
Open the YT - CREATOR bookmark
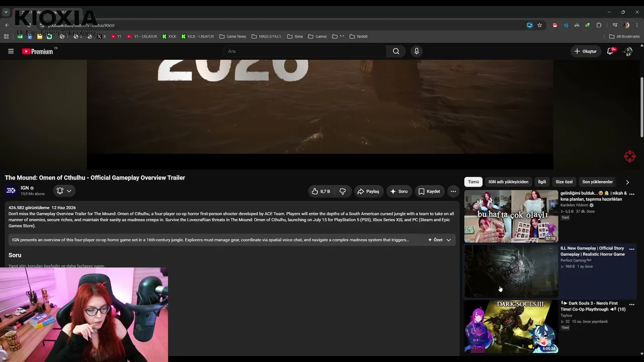click(x=142, y=36)
